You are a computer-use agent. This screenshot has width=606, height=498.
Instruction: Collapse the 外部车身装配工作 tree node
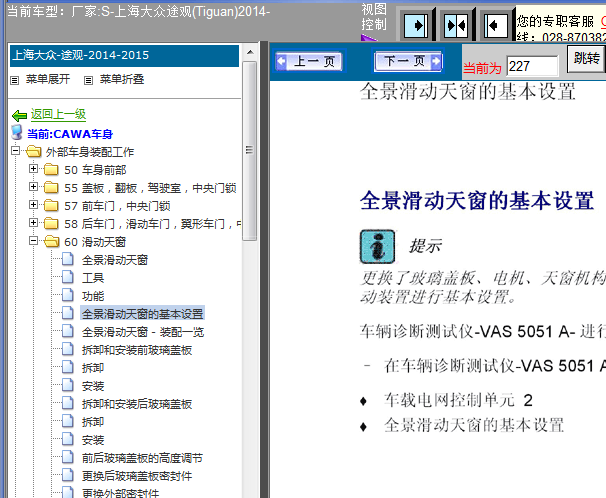pos(15,150)
